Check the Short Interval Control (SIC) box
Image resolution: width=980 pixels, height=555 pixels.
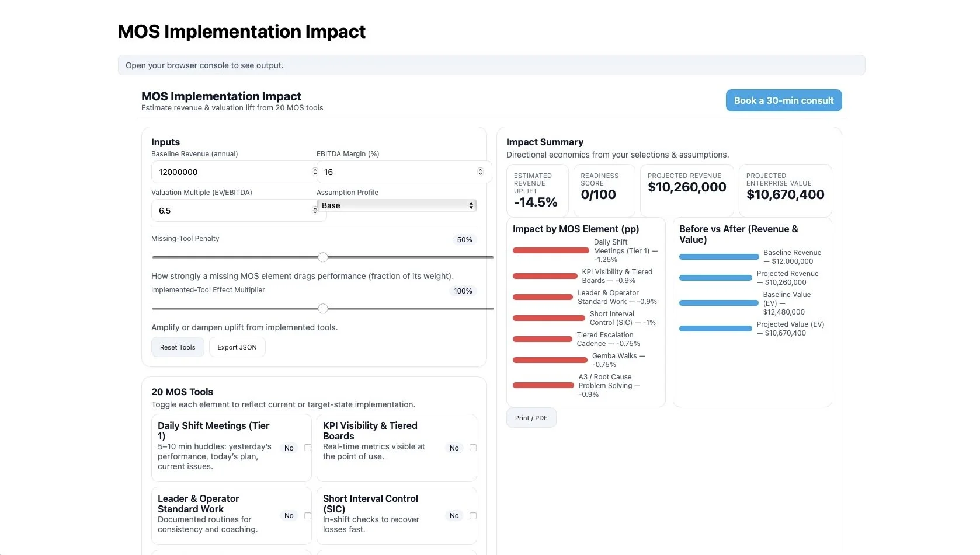(x=473, y=515)
